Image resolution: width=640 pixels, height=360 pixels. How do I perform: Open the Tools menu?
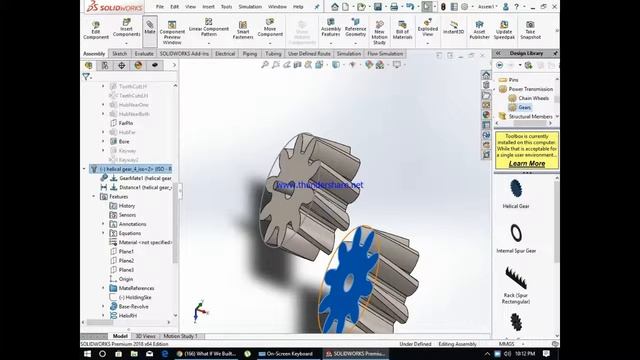click(x=226, y=7)
